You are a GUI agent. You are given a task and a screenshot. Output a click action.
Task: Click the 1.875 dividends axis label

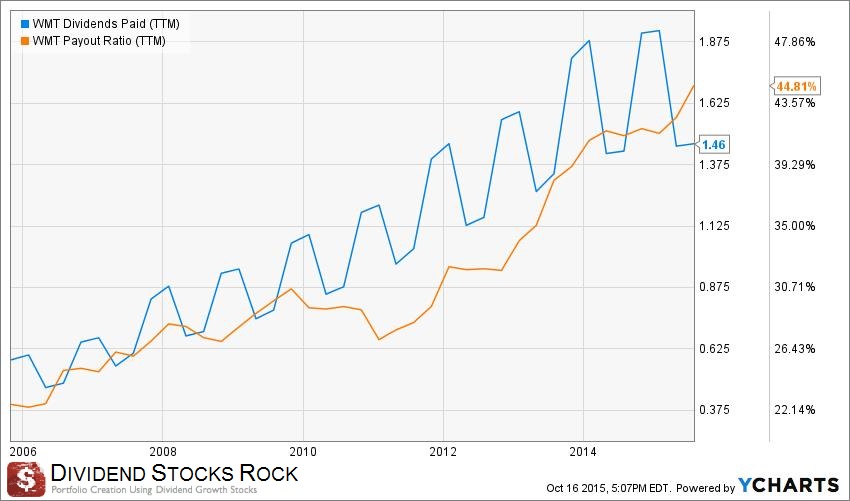[x=720, y=42]
